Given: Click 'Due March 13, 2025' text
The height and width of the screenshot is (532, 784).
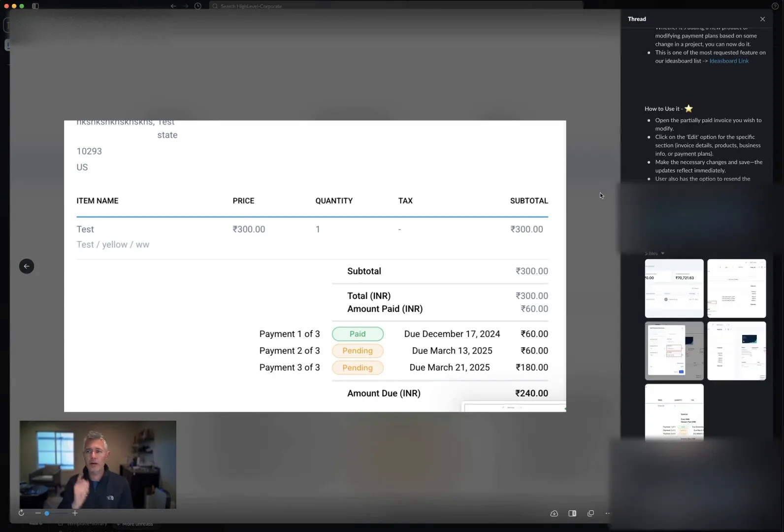Looking at the screenshot, I should 452,351.
